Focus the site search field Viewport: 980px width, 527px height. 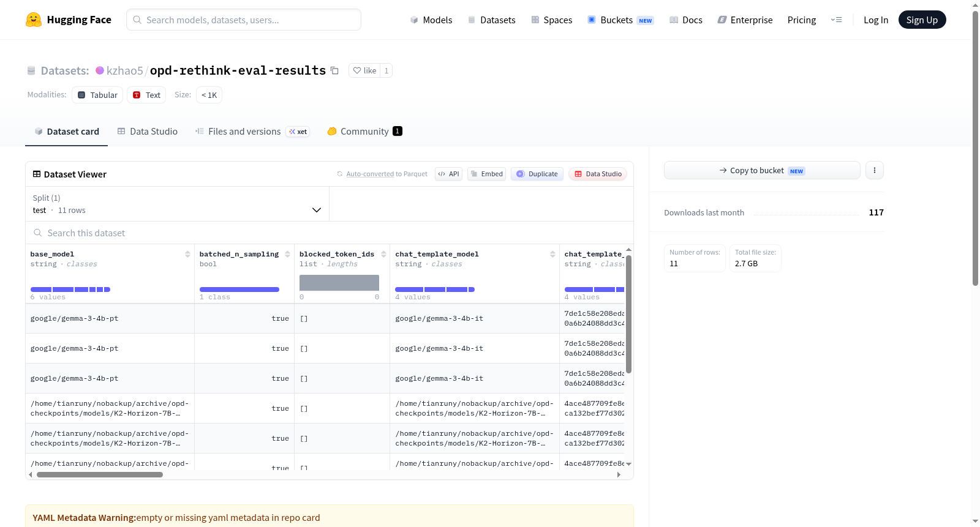click(x=244, y=20)
